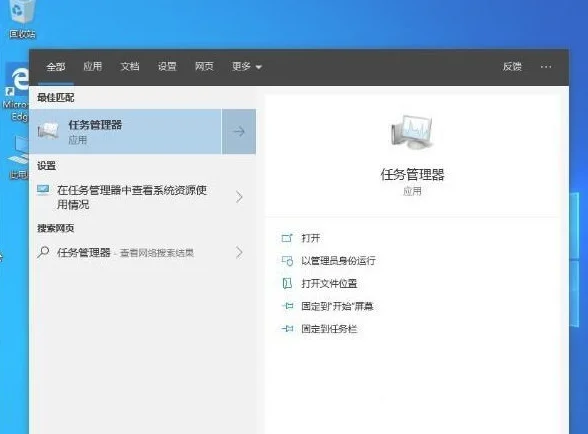This screenshot has width=588, height=434.
Task: Click the Microsoft Edge desktop shortcut
Action: [15, 93]
